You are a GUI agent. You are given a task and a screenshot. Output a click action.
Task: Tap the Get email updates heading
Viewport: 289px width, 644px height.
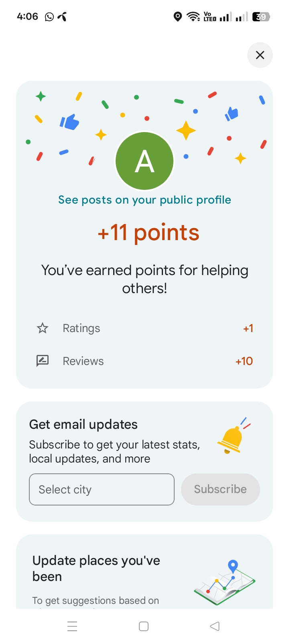coord(83,424)
